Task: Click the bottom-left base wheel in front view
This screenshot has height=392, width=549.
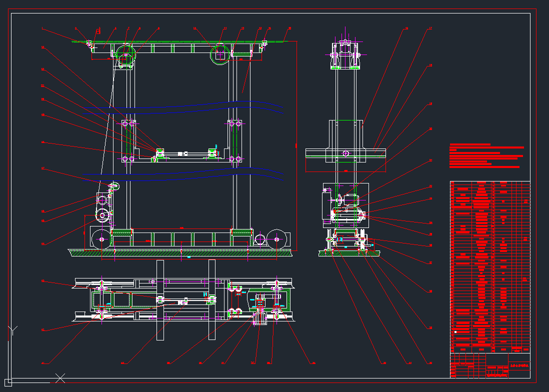Action: tap(101, 239)
